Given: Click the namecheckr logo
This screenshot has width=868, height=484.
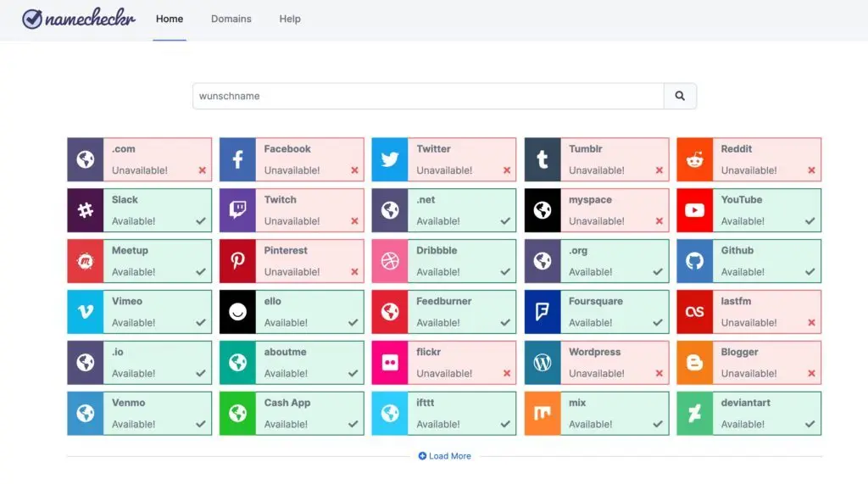Looking at the screenshot, I should (78, 19).
